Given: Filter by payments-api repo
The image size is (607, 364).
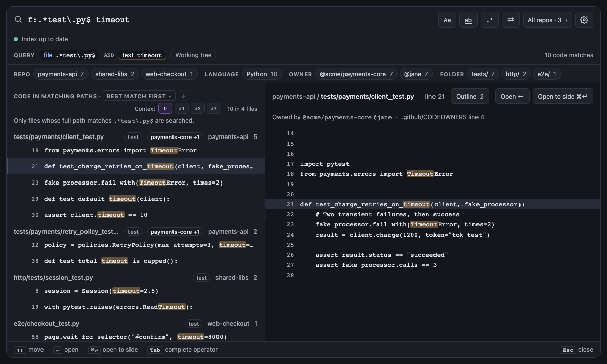Looking at the screenshot, I should [61, 74].
